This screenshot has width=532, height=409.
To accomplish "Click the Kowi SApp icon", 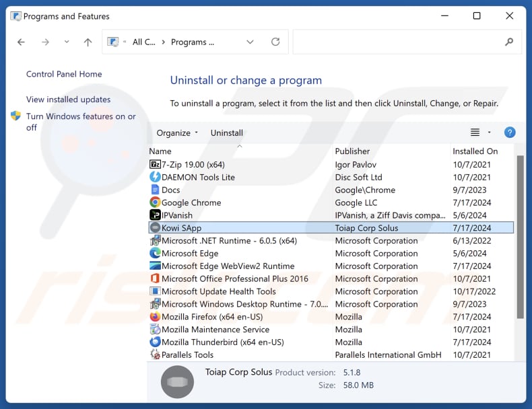I will point(155,228).
